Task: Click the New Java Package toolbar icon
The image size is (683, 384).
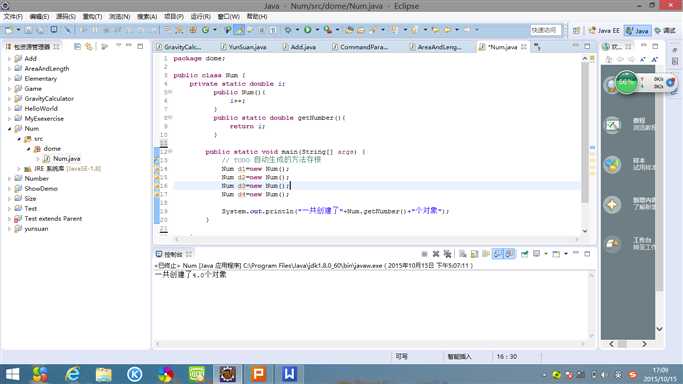Action: pyautogui.click(x=193, y=30)
